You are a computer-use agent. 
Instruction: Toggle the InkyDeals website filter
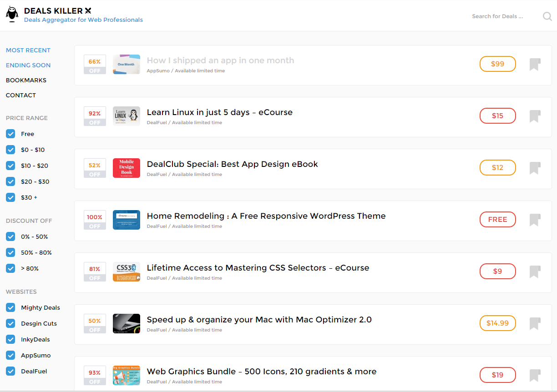click(10, 339)
